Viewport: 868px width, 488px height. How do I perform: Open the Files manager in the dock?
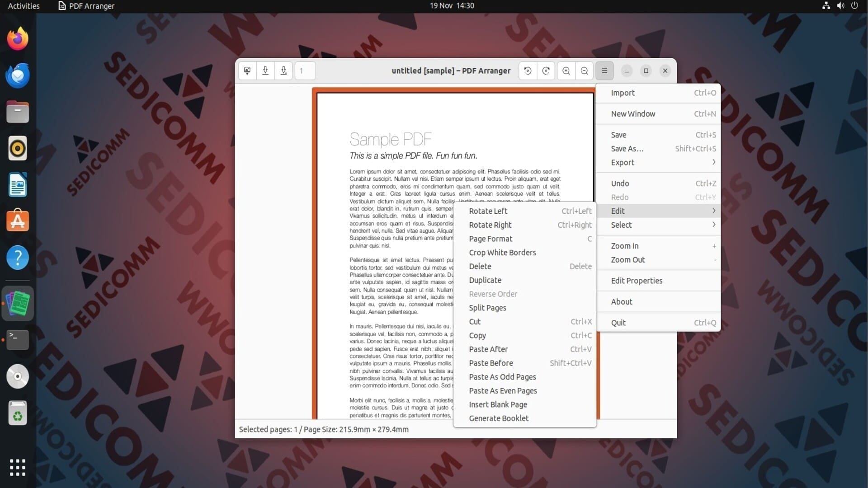coord(18,112)
